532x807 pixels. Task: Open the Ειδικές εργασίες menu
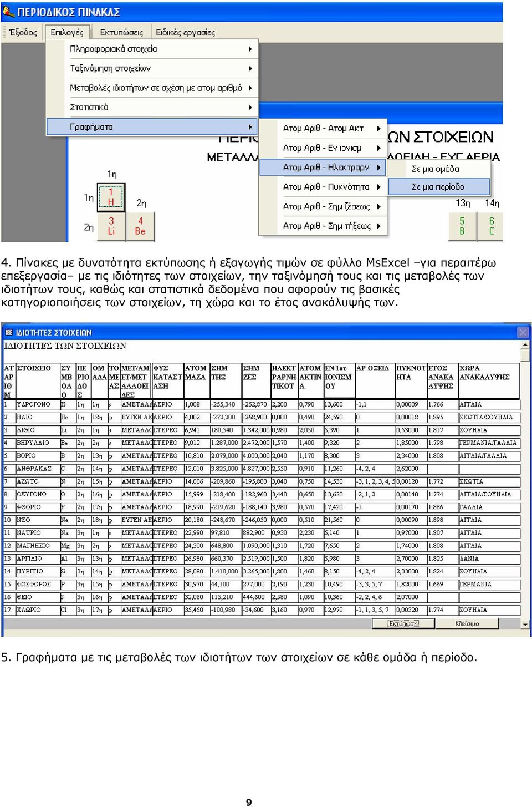tap(185, 32)
